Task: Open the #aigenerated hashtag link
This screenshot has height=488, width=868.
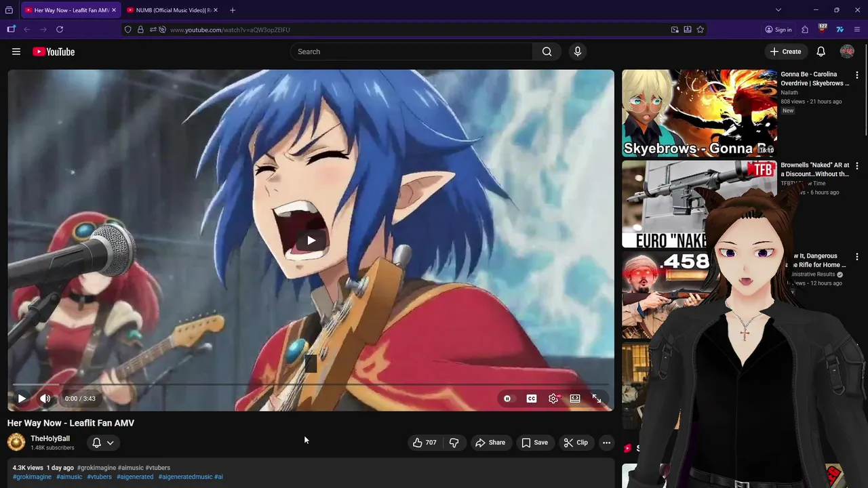Action: click(x=135, y=477)
